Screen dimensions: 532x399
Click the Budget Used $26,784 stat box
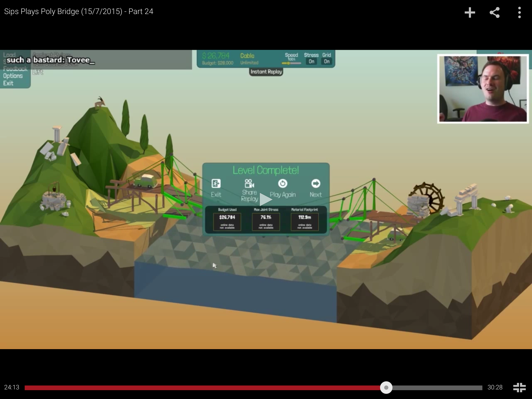227,222
